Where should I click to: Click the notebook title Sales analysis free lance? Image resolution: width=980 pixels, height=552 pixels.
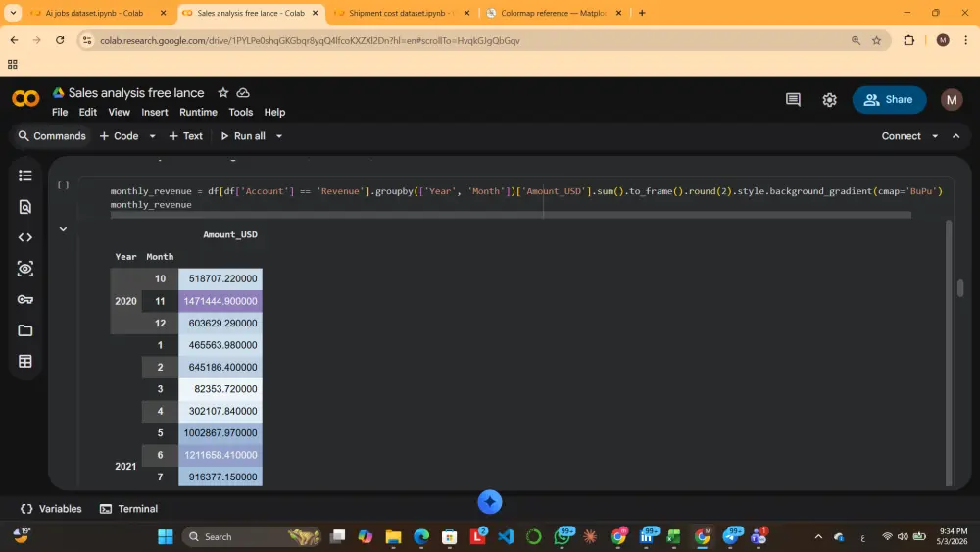[135, 92]
